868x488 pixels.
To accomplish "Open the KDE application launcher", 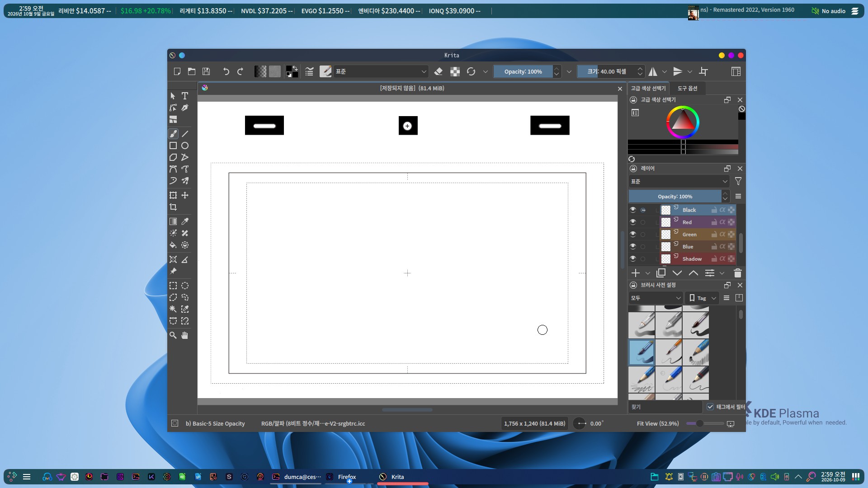I will [12, 477].
